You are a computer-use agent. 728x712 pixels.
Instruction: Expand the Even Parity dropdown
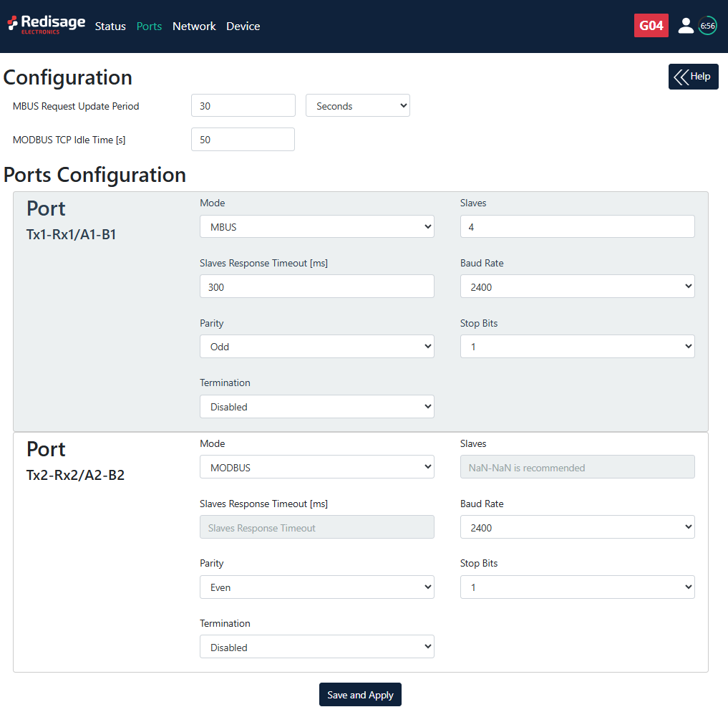pos(316,587)
